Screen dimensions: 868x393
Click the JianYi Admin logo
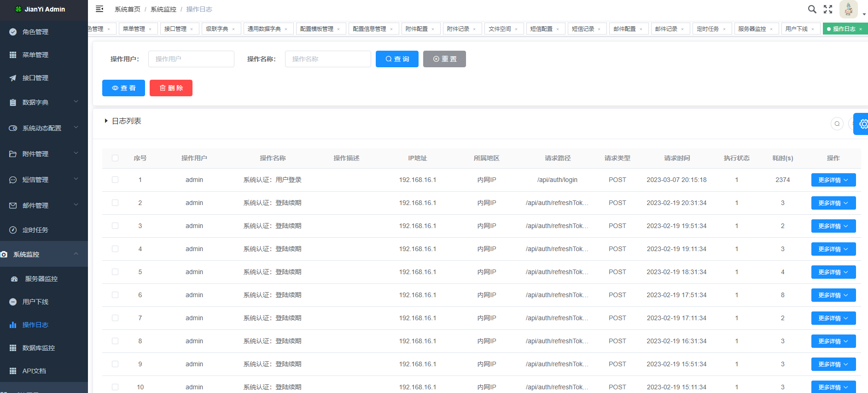pyautogui.click(x=40, y=9)
